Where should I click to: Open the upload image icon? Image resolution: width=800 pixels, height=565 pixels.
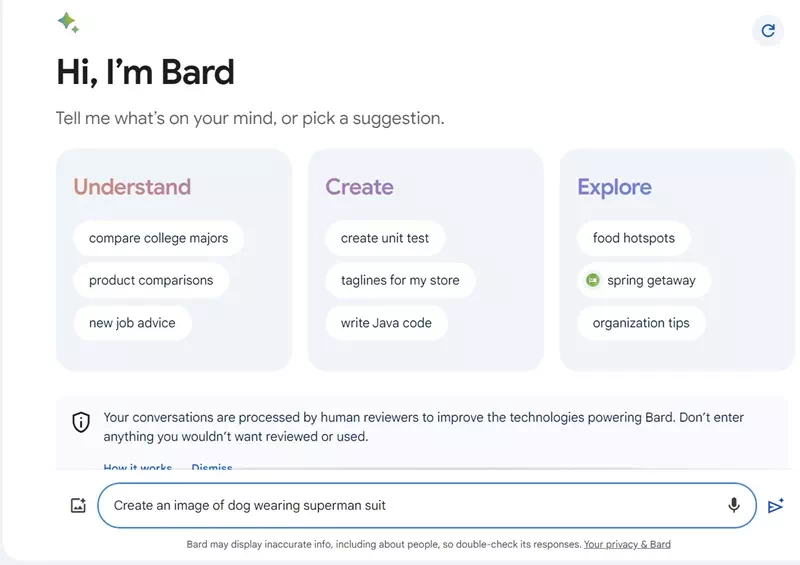pos(78,505)
